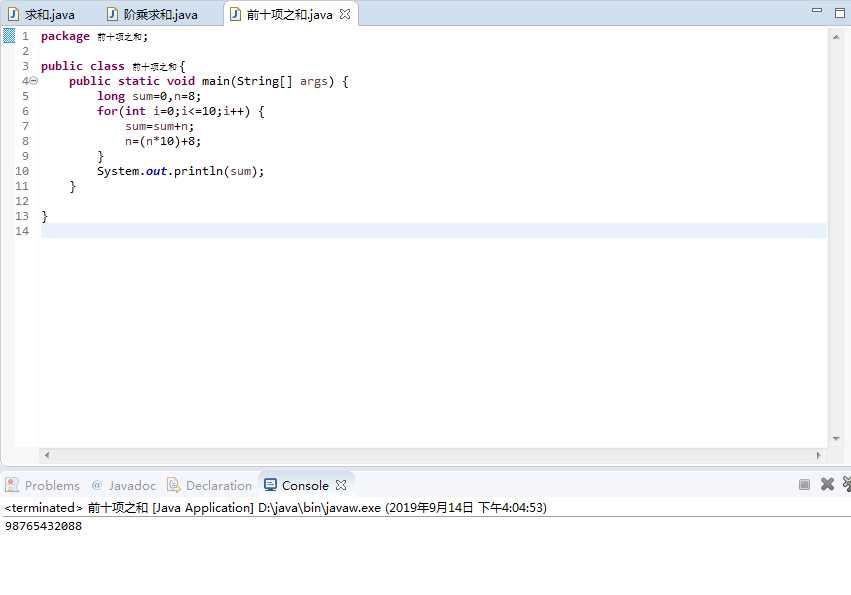Click the Javadoc @ icon
Screen dimensions: 851x595
pyautogui.click(x=97, y=485)
